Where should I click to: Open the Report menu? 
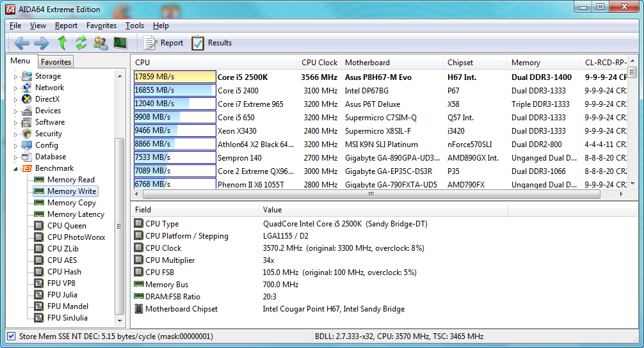tap(66, 26)
